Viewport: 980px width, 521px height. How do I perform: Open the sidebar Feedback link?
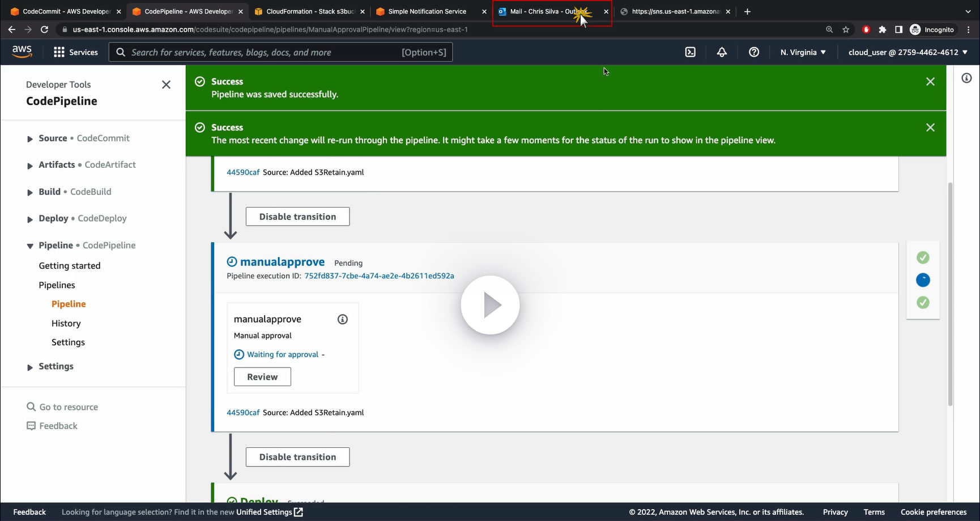(52, 426)
